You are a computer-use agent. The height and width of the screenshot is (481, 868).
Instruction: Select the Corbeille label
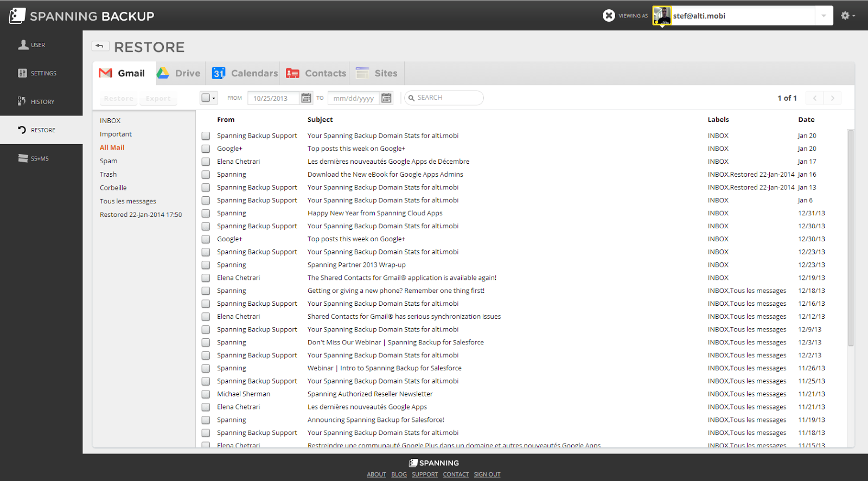pos(113,188)
